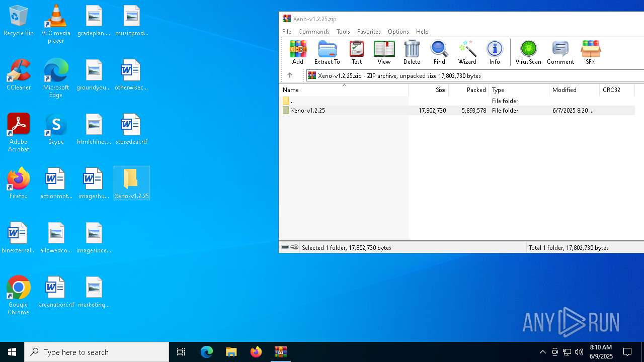Open File Explorer from taskbar

click(231, 352)
